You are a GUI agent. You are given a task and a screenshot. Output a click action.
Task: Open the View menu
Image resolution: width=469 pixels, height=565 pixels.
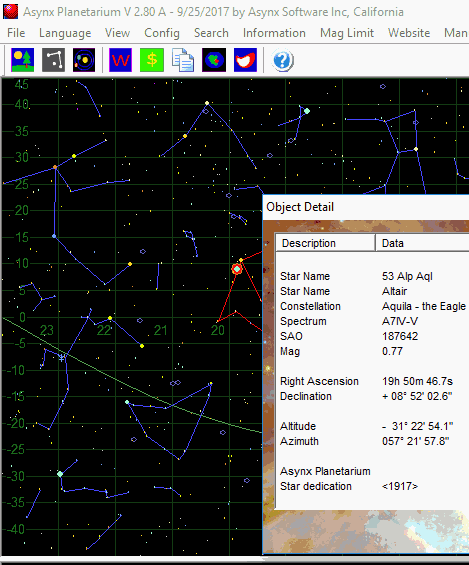117,33
